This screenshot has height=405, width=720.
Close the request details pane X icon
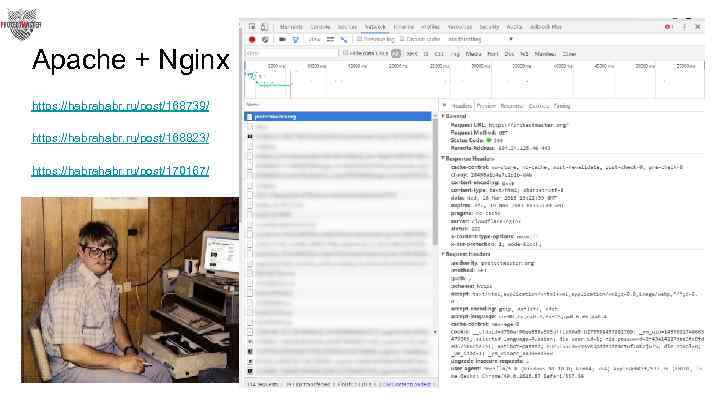(444, 106)
